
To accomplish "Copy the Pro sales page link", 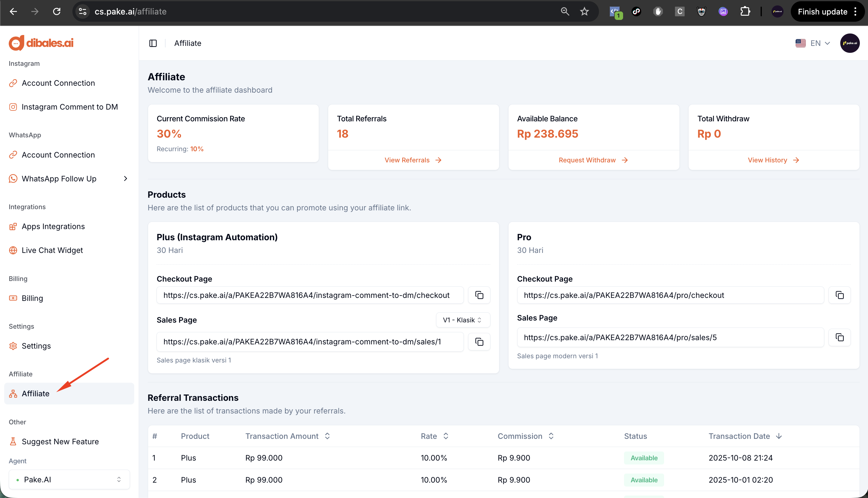I will point(839,338).
